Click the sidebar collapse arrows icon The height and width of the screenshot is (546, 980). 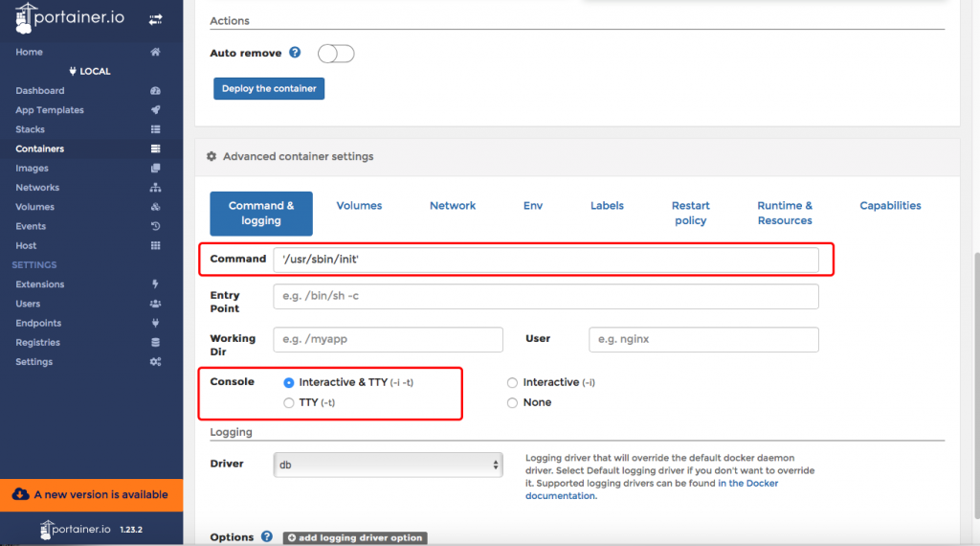click(156, 18)
